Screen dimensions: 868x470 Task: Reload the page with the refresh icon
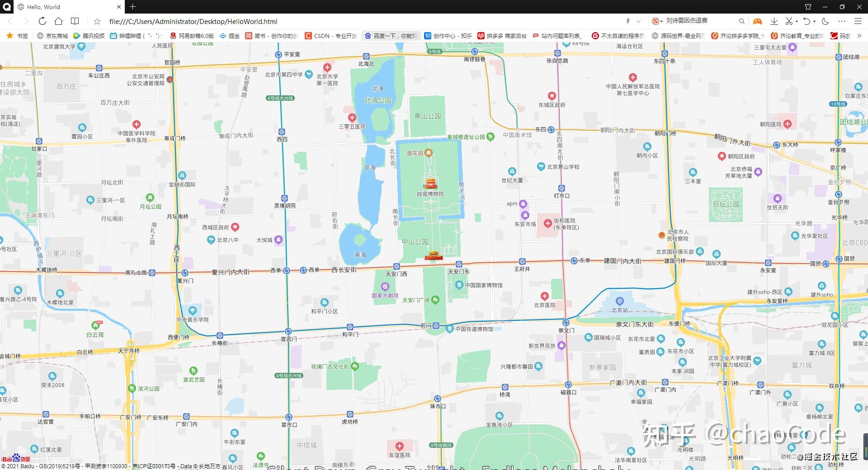(x=42, y=21)
